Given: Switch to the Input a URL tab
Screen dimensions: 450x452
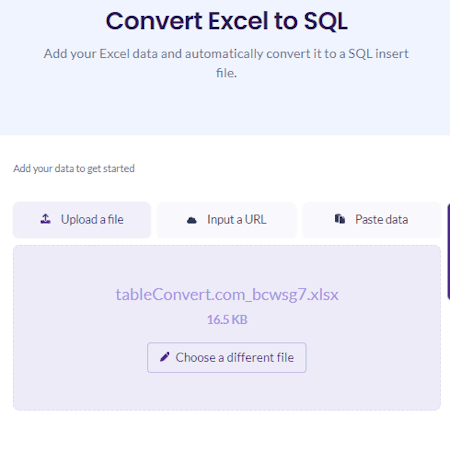Looking at the screenshot, I should click(x=227, y=220).
